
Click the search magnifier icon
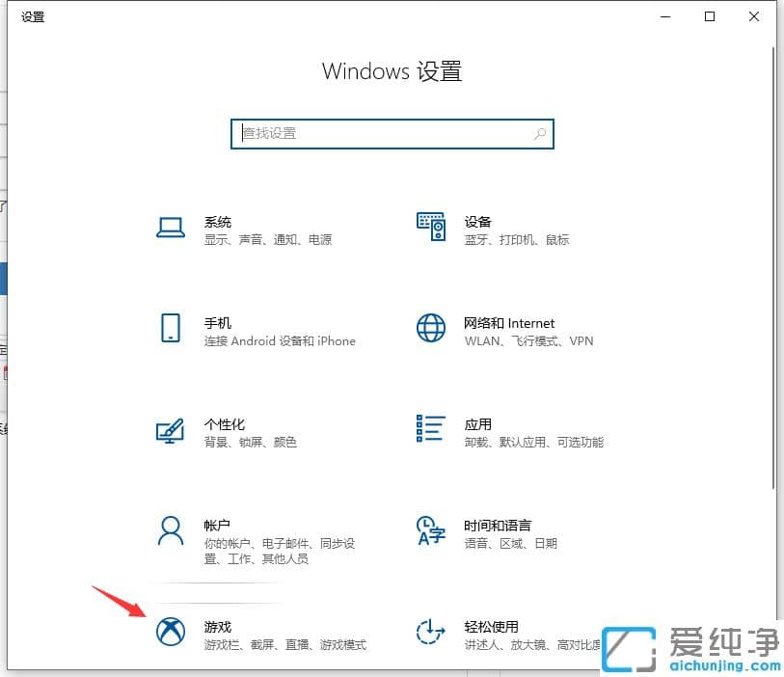(x=539, y=133)
